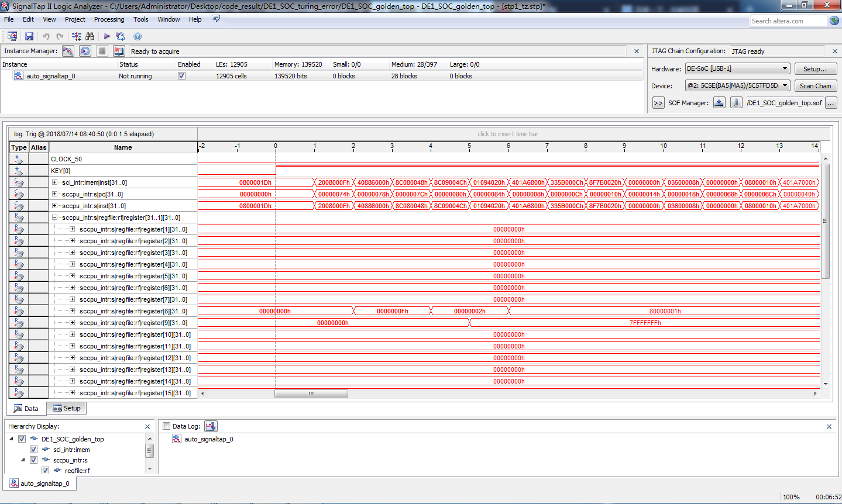842x504 pixels.
Task: Click the Hierarchy Display vertical scrollbar thumb
Action: [150, 451]
